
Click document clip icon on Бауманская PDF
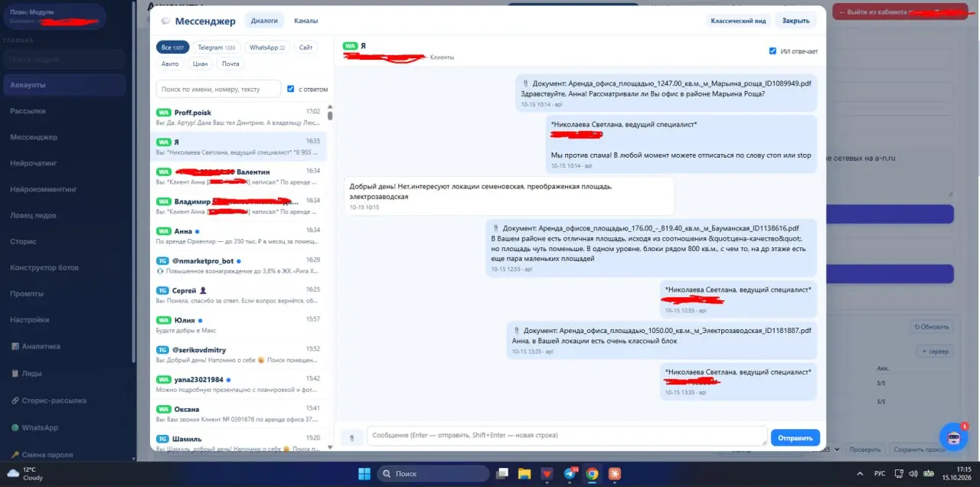click(495, 228)
